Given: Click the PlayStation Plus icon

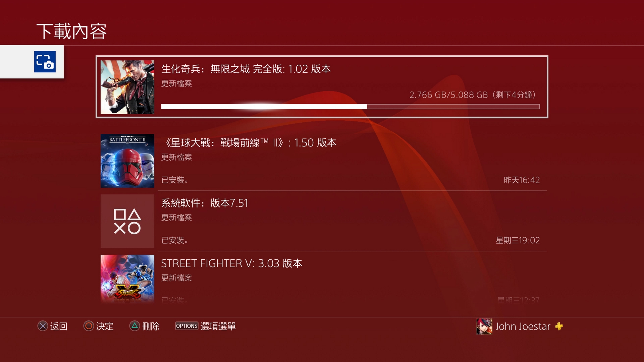Looking at the screenshot, I should [x=559, y=326].
